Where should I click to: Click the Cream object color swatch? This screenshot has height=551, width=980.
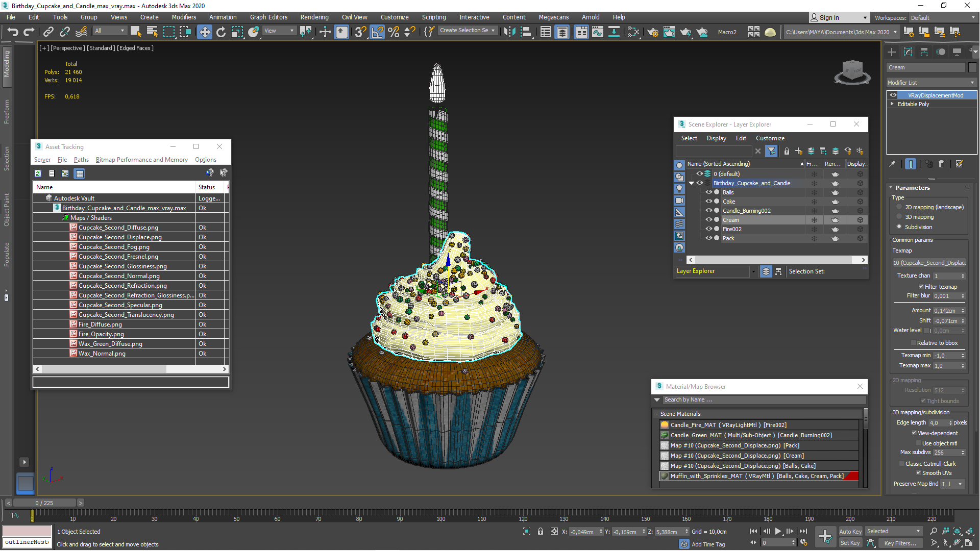pyautogui.click(x=972, y=67)
